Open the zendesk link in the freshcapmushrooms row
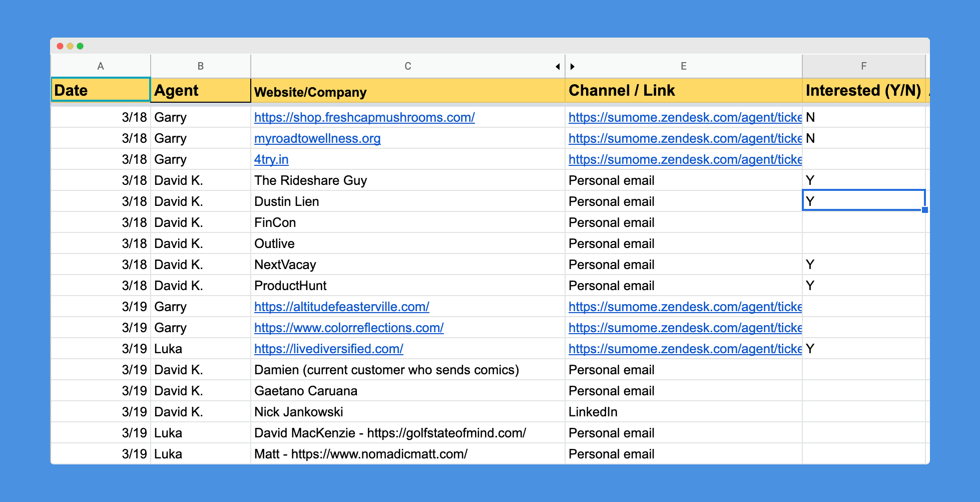The image size is (980, 502). [685, 117]
